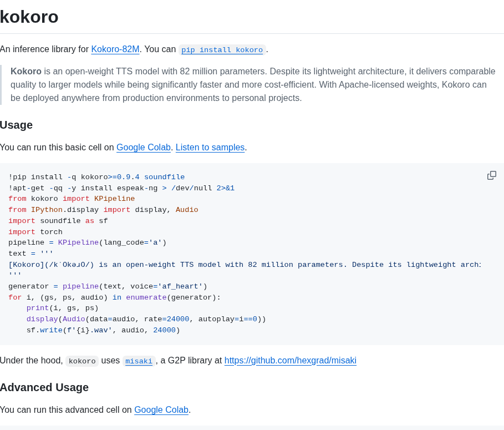
Task: Click the 'for i, (gs, ps, audio)' loop line
Action: coord(115,297)
